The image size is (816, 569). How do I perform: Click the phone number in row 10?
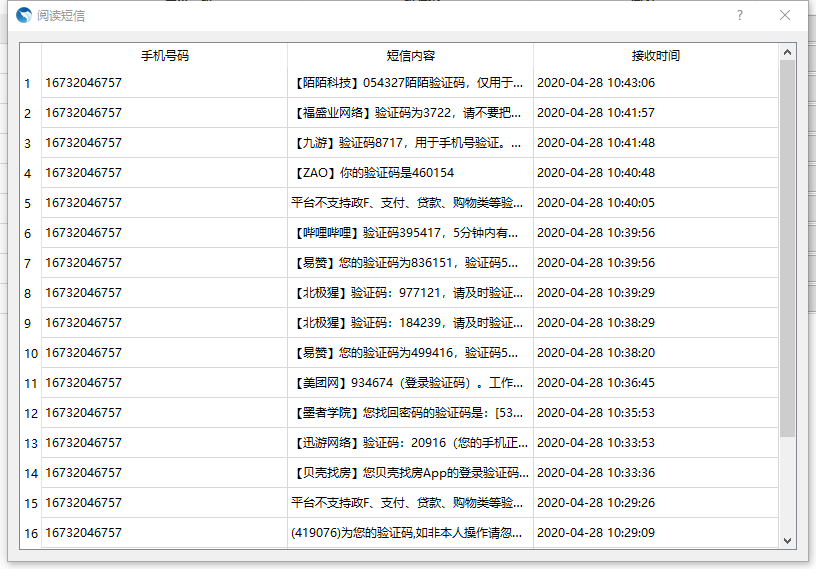point(83,353)
